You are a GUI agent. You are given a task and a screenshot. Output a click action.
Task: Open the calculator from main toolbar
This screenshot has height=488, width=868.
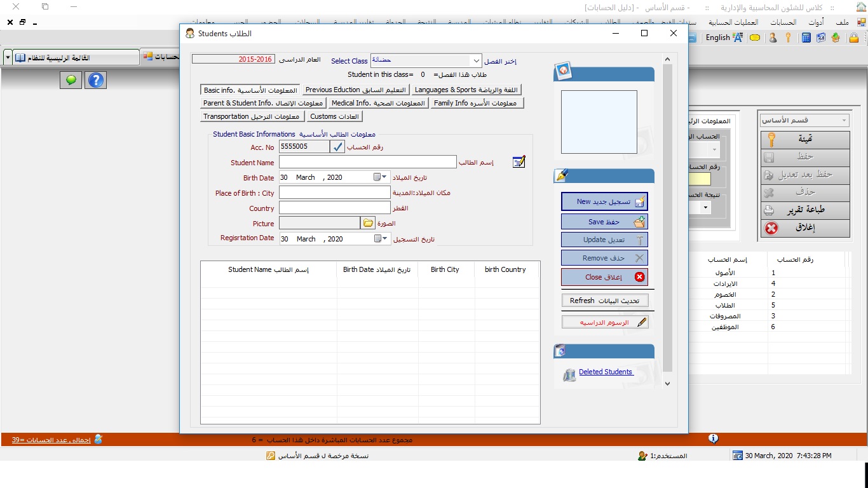coord(806,37)
